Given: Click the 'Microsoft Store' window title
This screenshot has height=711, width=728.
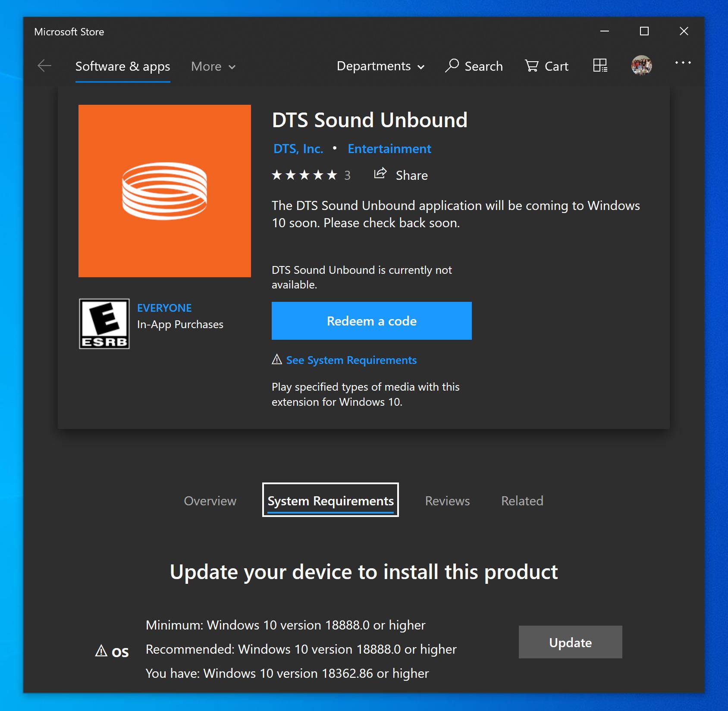Looking at the screenshot, I should tap(69, 32).
